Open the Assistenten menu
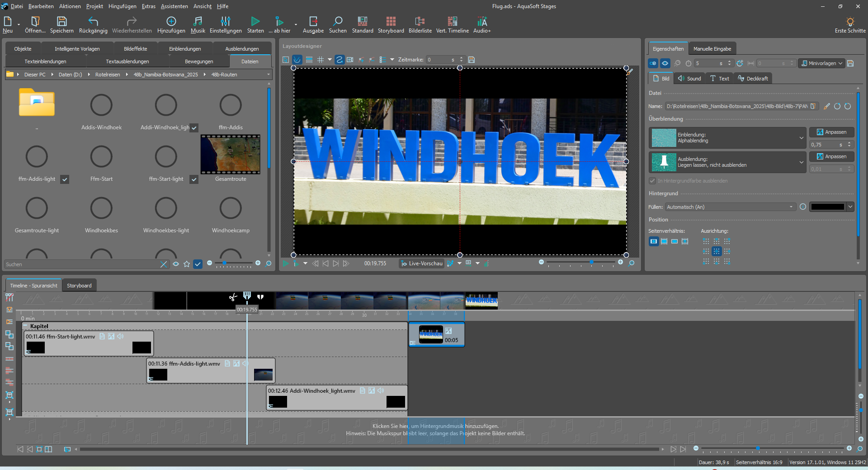 click(x=174, y=6)
